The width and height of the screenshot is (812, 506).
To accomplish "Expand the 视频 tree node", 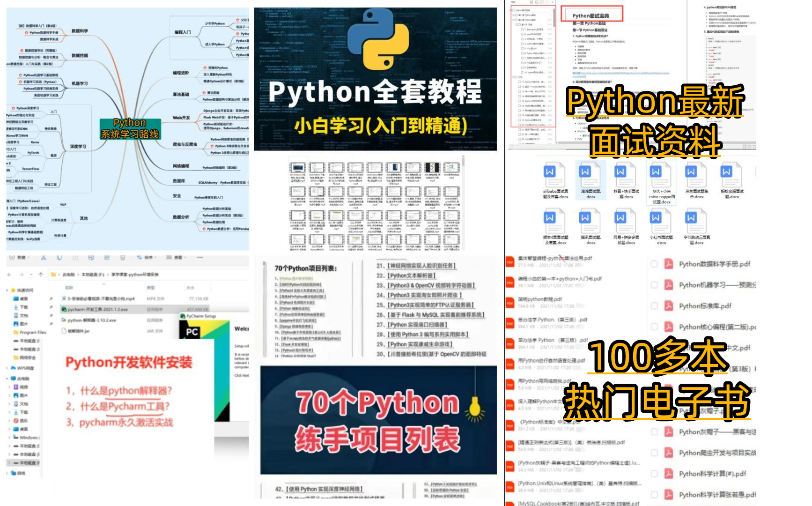I will [x=10, y=387].
